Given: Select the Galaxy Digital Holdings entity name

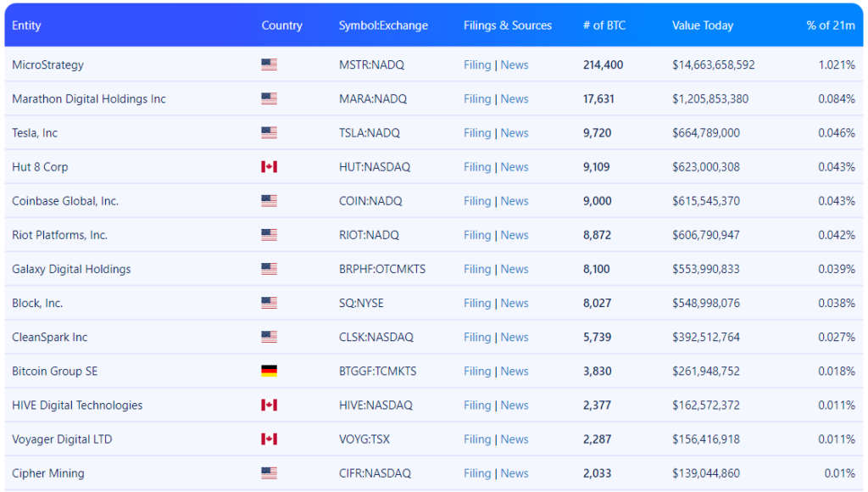Looking at the screenshot, I should tap(71, 269).
